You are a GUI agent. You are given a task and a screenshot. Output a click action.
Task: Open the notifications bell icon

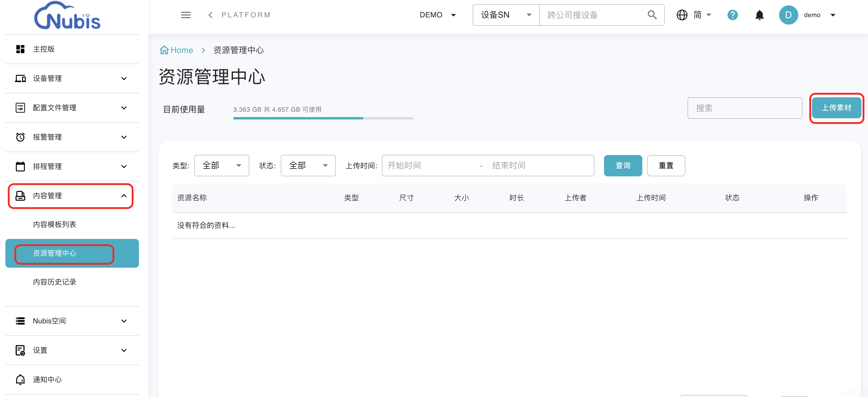tap(759, 15)
